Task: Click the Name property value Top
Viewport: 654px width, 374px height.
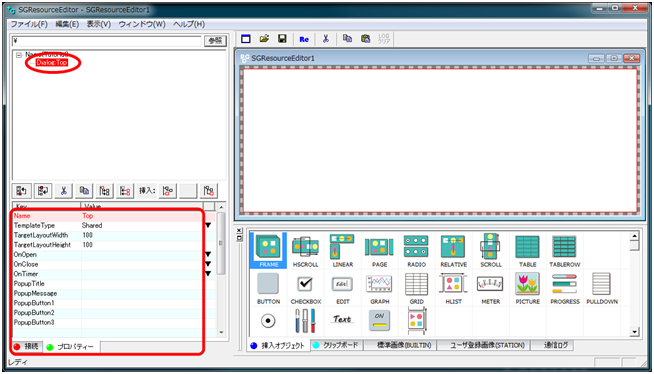Action: pos(87,216)
